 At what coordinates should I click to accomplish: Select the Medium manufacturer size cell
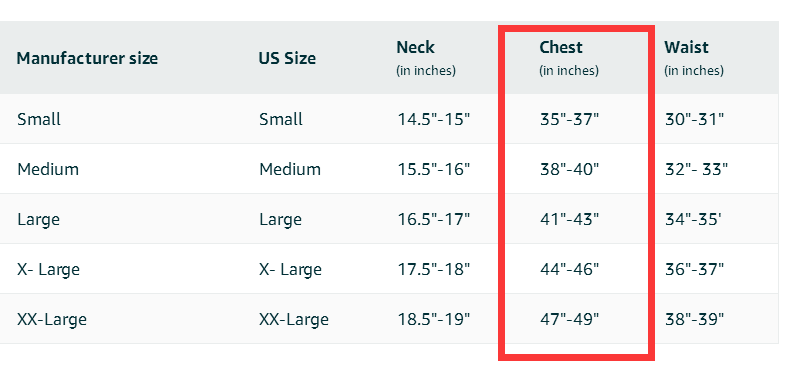[x=48, y=169]
